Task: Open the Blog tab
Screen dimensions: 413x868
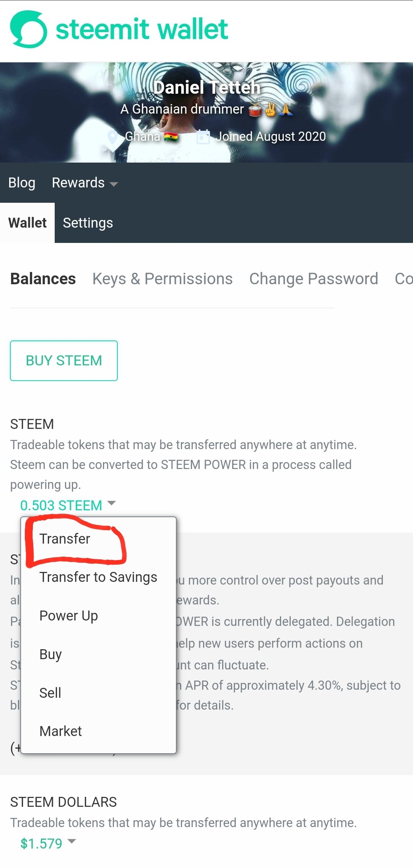Action: 22,183
